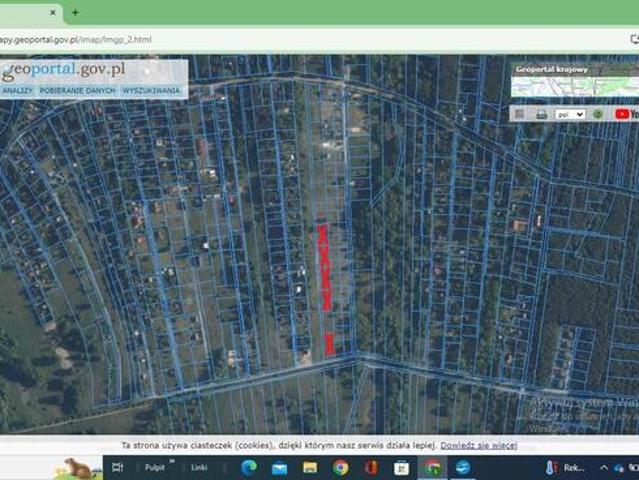Screen dimensions: 639x480
Task: Expand the Pulpit toolbar chevron
Action: pos(171,462)
